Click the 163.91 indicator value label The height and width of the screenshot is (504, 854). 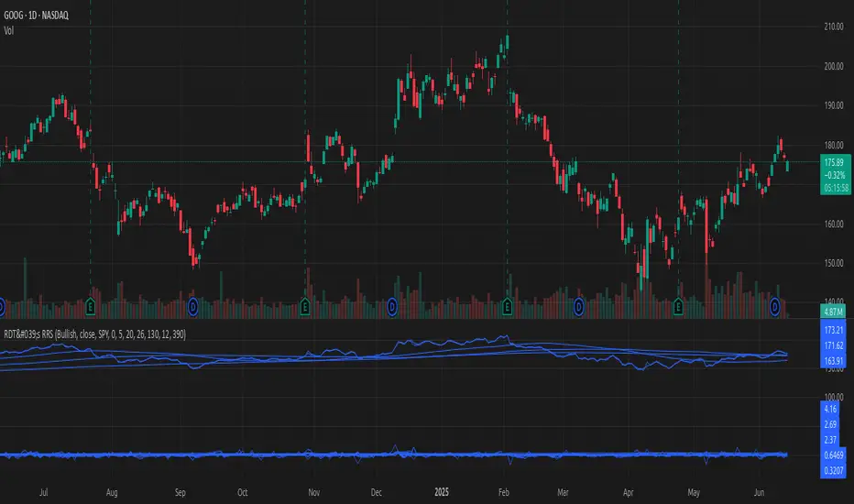tap(834, 361)
